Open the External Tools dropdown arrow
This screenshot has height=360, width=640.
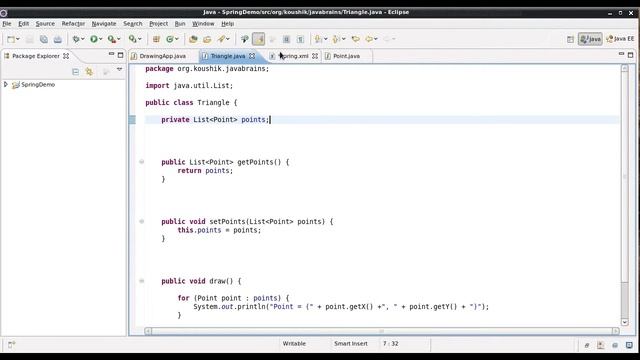click(118, 39)
